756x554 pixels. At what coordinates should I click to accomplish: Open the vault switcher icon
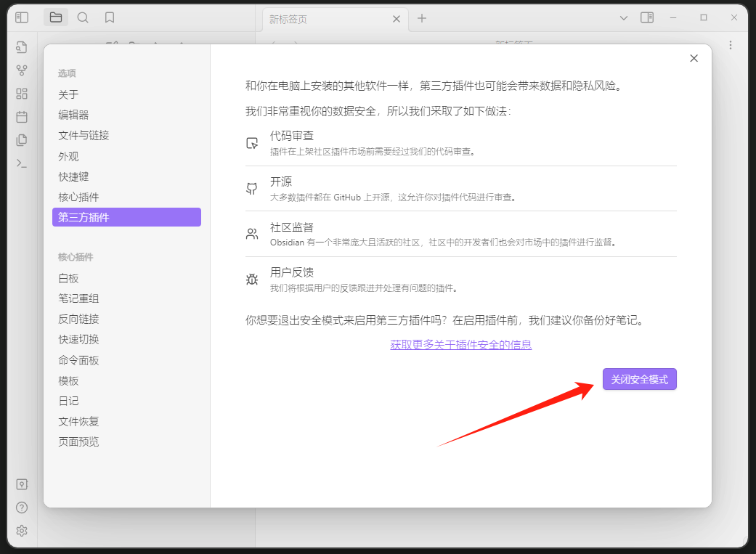pos(21,484)
